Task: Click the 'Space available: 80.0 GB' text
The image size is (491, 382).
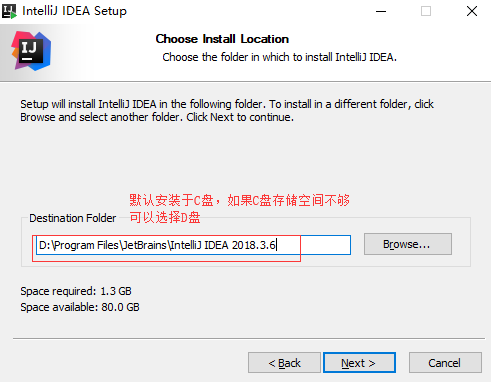Action: (80, 307)
